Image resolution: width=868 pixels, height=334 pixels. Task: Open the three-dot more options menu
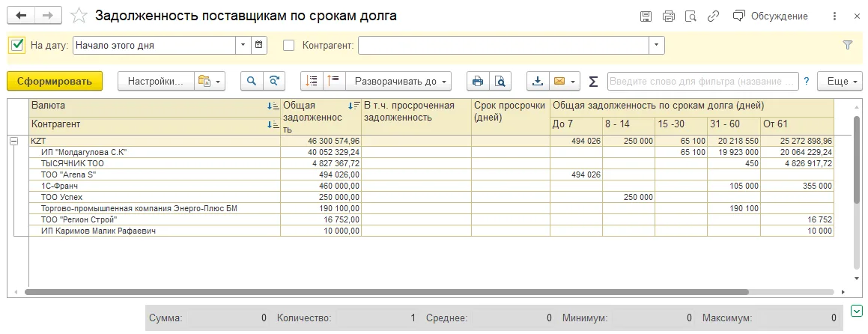(835, 16)
